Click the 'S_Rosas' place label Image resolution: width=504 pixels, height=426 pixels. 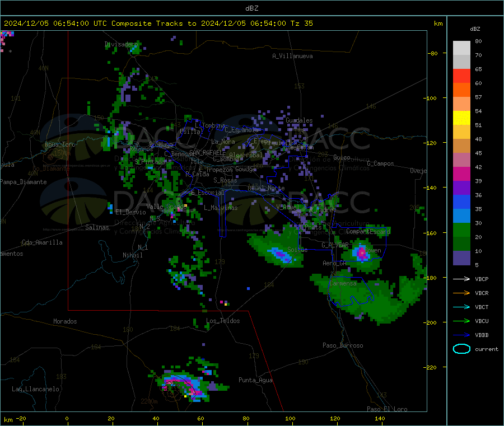(225, 180)
